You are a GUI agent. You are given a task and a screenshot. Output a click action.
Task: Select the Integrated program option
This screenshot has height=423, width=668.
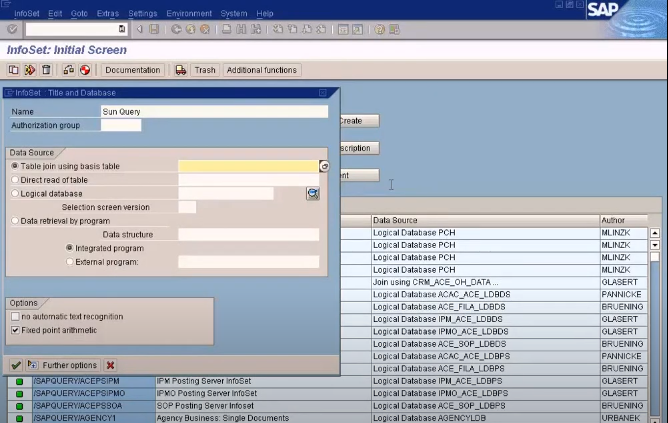(69, 247)
